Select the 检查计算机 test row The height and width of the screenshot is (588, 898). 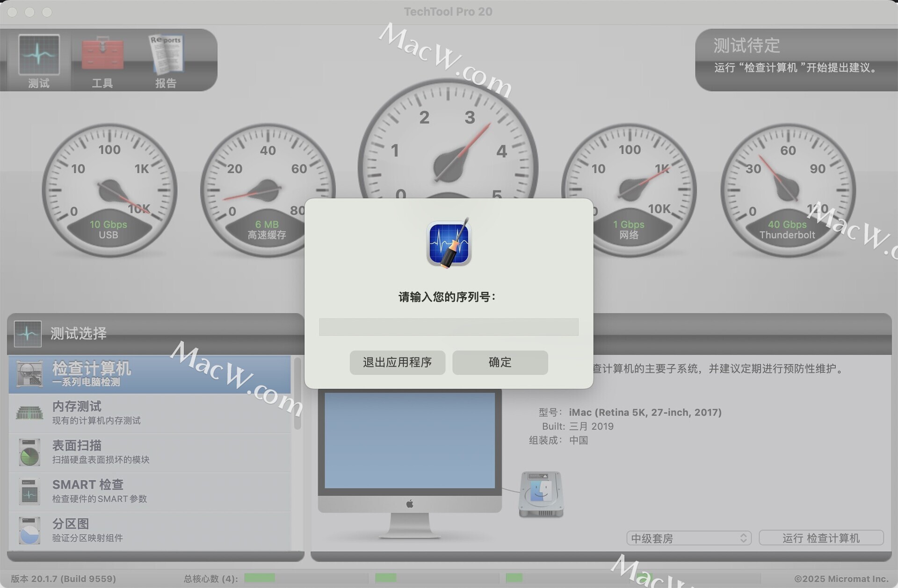(150, 374)
